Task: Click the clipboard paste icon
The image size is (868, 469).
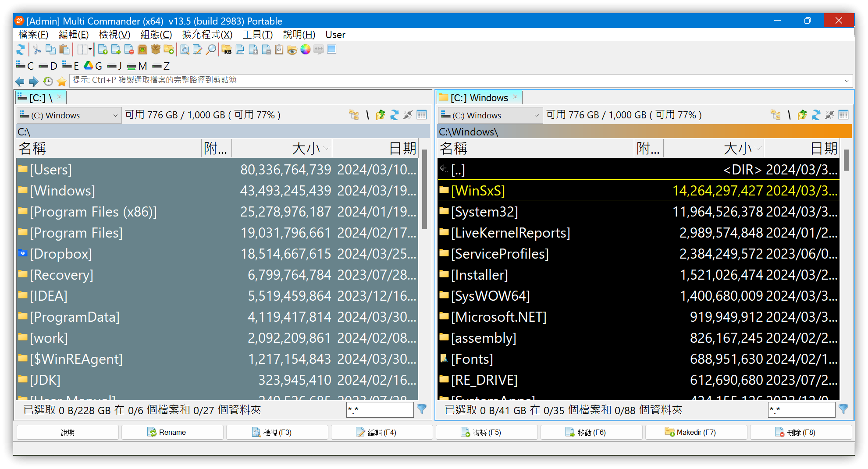Action: pos(64,50)
